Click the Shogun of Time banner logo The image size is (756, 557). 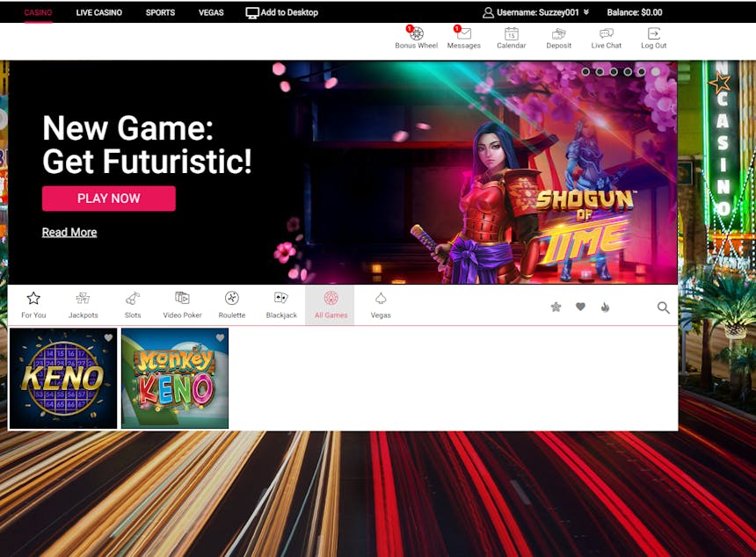click(x=585, y=226)
